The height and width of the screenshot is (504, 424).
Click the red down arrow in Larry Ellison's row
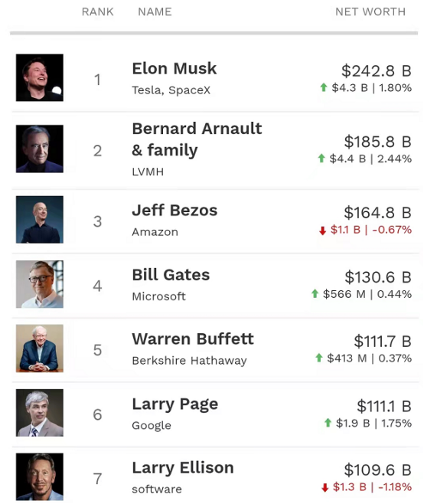tap(325, 487)
